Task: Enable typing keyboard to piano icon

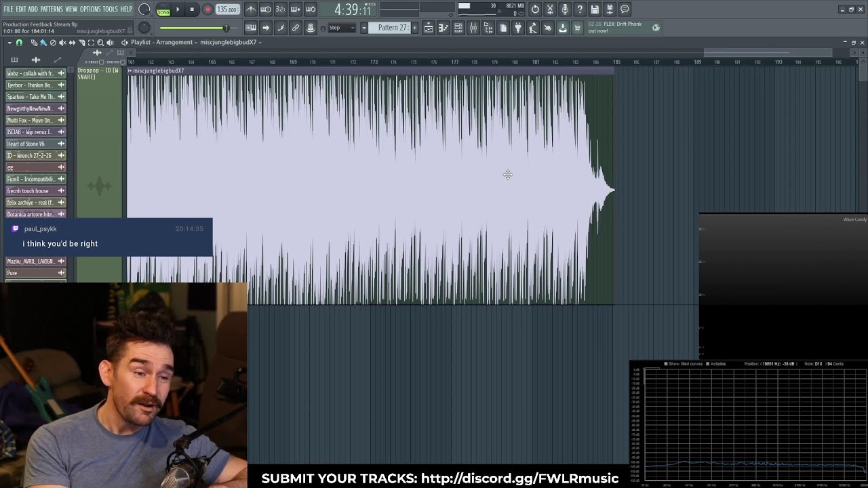Action: [251, 28]
